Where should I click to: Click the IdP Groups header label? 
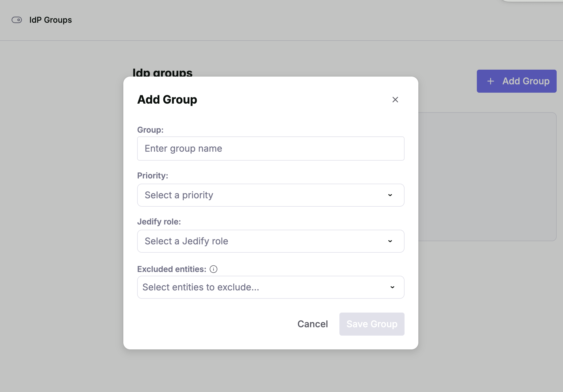click(x=50, y=20)
